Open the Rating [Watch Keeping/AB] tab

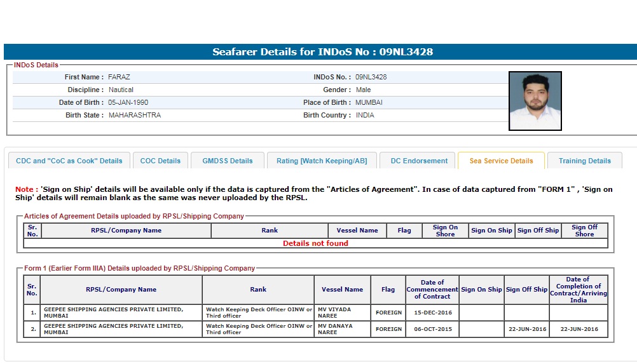(x=322, y=161)
